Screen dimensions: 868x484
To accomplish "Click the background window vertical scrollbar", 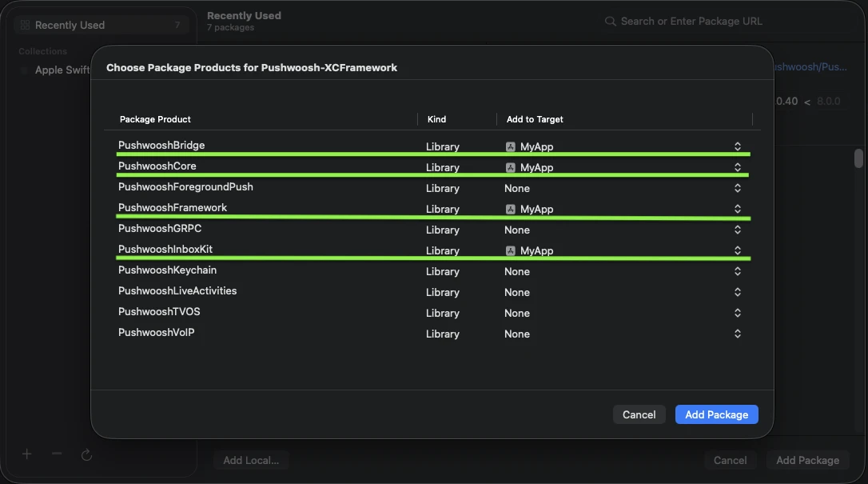I will 858,158.
